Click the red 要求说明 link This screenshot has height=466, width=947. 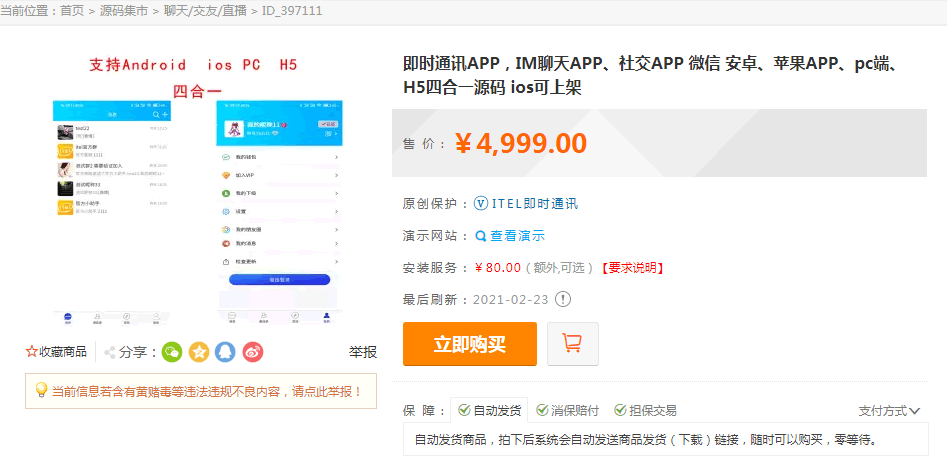pyautogui.click(x=632, y=268)
